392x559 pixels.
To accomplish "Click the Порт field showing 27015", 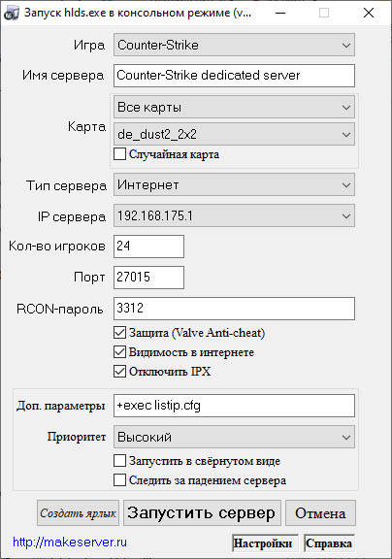I will tap(149, 277).
